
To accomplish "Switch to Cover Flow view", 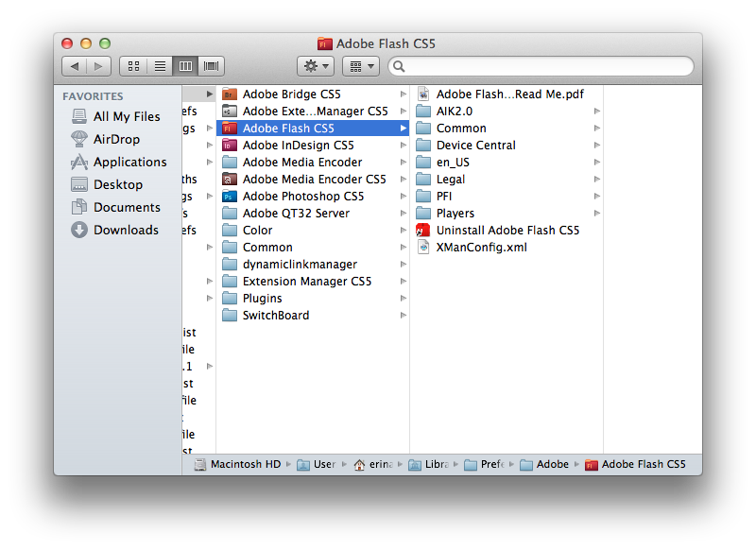I will tap(211, 66).
